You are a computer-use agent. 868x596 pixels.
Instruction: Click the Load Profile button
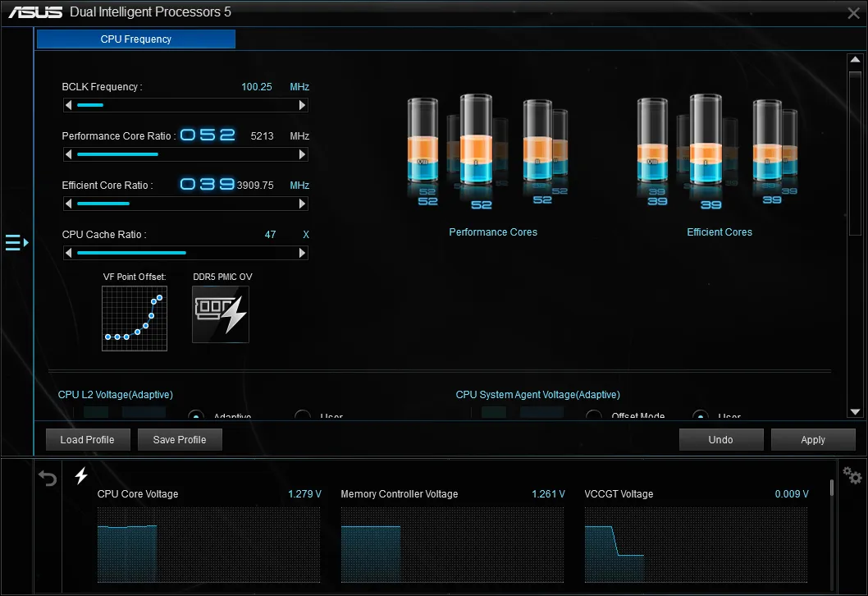coord(88,440)
